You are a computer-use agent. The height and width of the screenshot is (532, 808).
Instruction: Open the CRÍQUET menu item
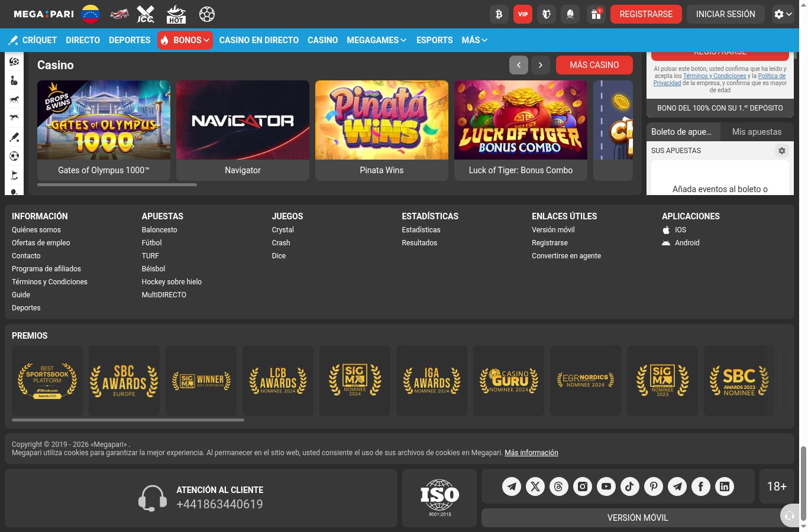[33, 40]
